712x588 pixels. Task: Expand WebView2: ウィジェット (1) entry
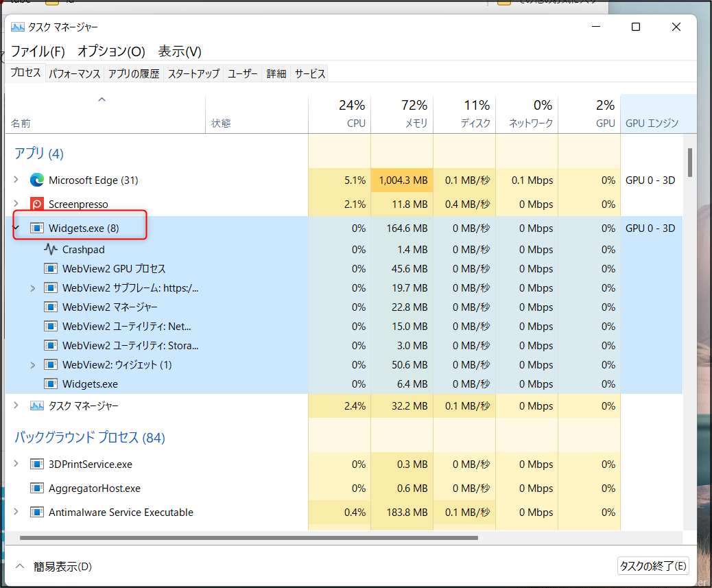click(x=33, y=364)
